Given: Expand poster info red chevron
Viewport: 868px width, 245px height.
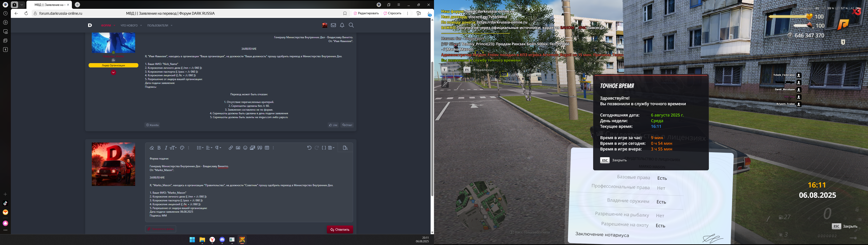Looking at the screenshot, I should (113, 72).
